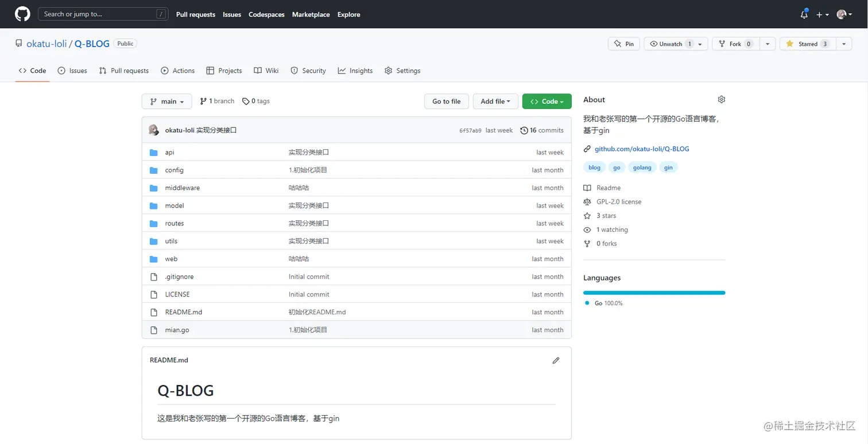
Task: Toggle the Unwatch button
Action: click(669, 44)
